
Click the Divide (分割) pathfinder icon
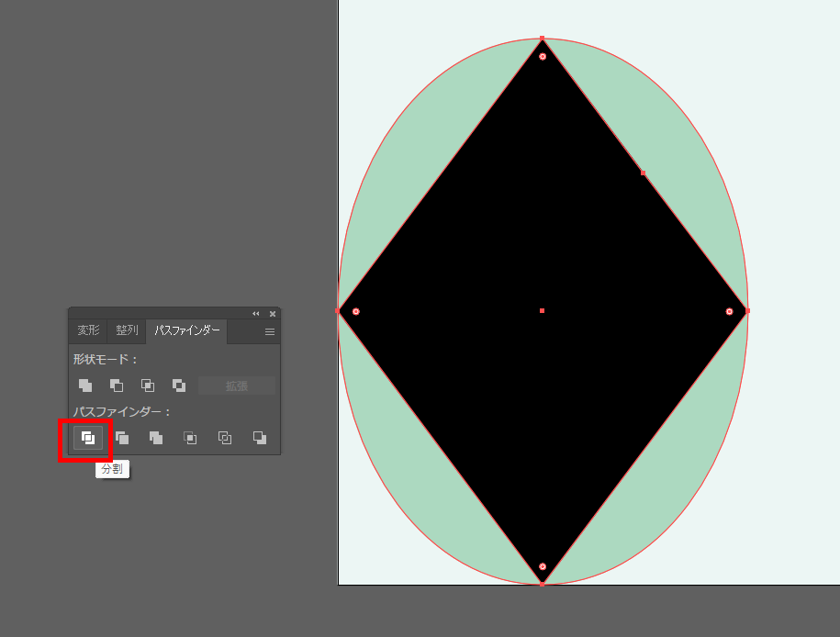[87, 438]
